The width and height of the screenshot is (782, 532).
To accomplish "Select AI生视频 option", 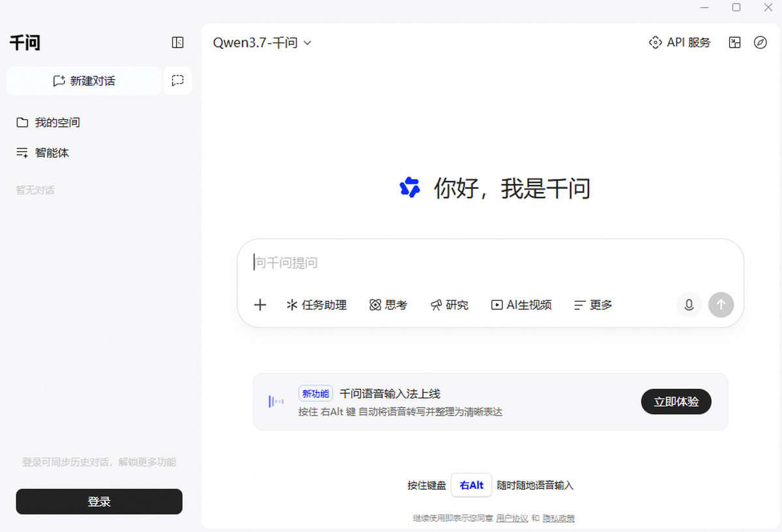I will (521, 305).
